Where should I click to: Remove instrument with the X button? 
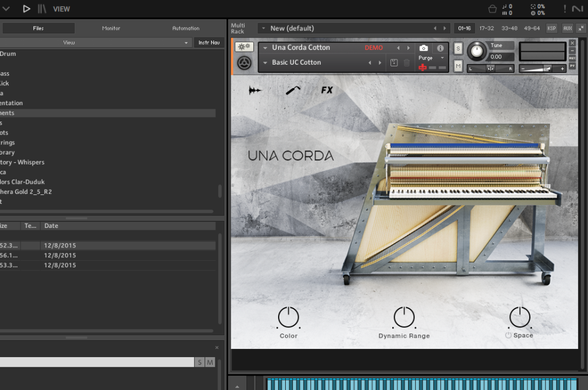(x=572, y=43)
